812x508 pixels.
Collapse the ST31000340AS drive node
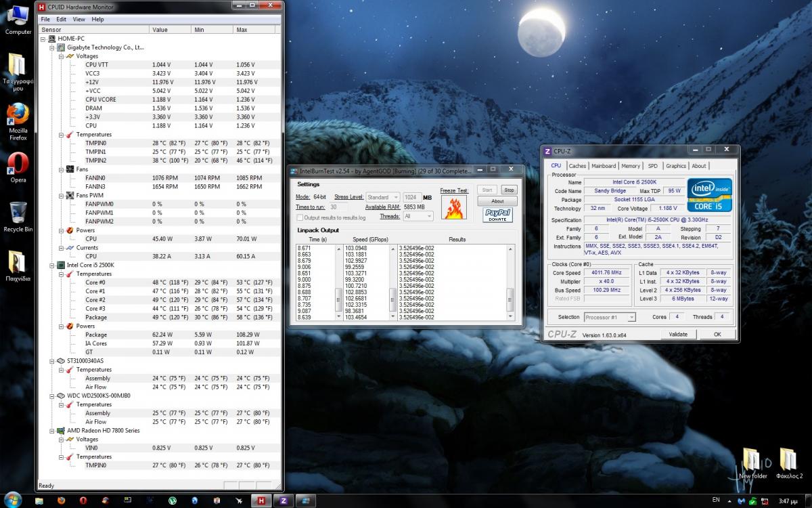(52, 361)
